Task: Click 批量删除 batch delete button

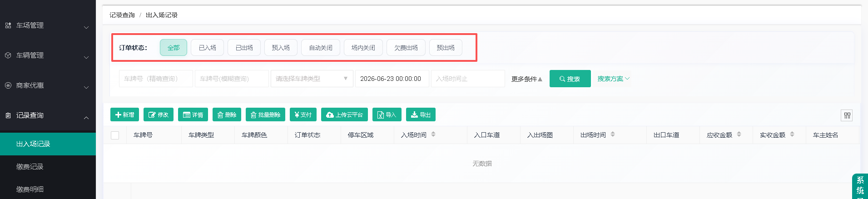Action: coord(265,114)
